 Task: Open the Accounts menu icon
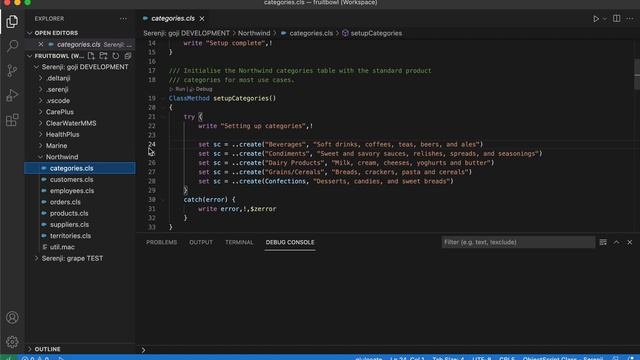12,317
